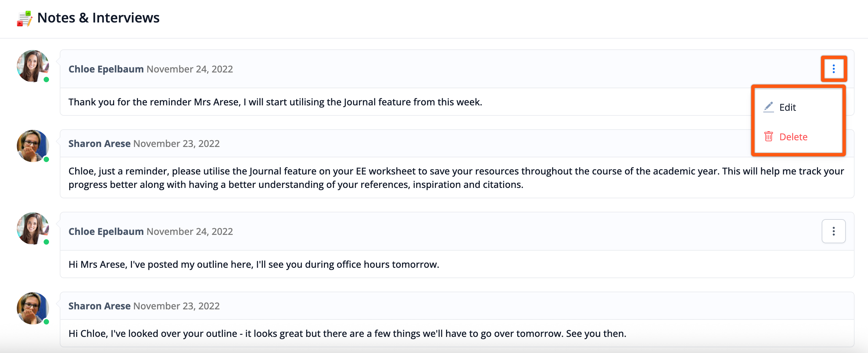This screenshot has width=868, height=353.
Task: Click the red trash icon beside Delete
Action: 768,137
